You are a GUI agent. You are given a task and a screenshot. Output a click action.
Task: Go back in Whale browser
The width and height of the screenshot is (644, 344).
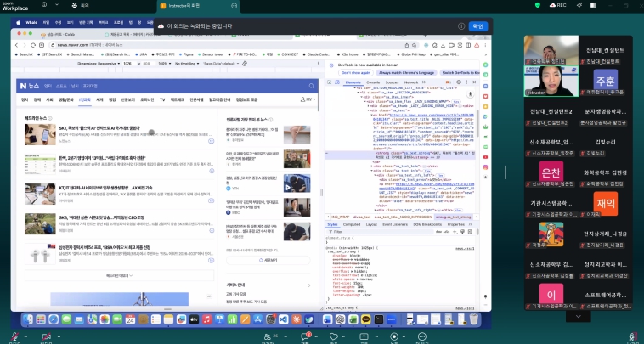pyautogui.click(x=16, y=45)
